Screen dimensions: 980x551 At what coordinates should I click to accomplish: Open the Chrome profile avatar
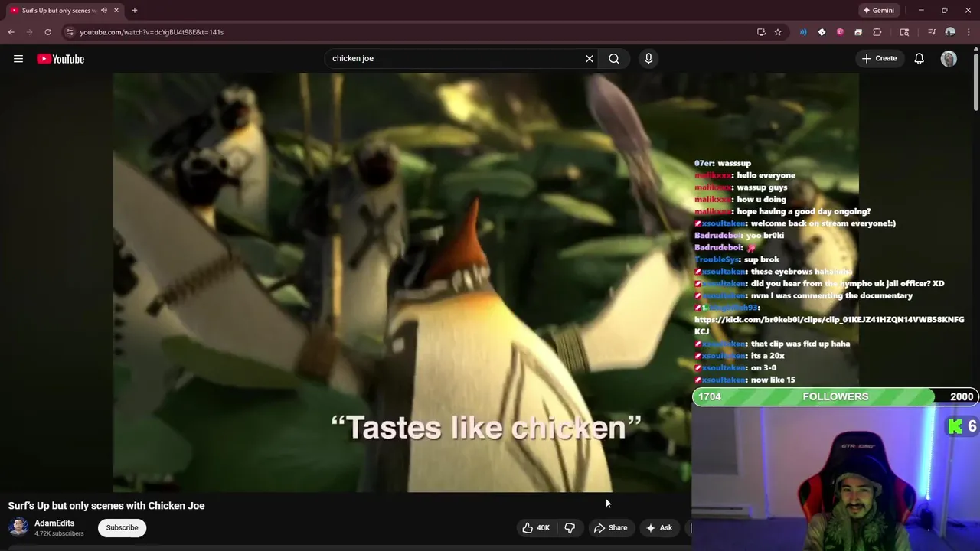(950, 32)
